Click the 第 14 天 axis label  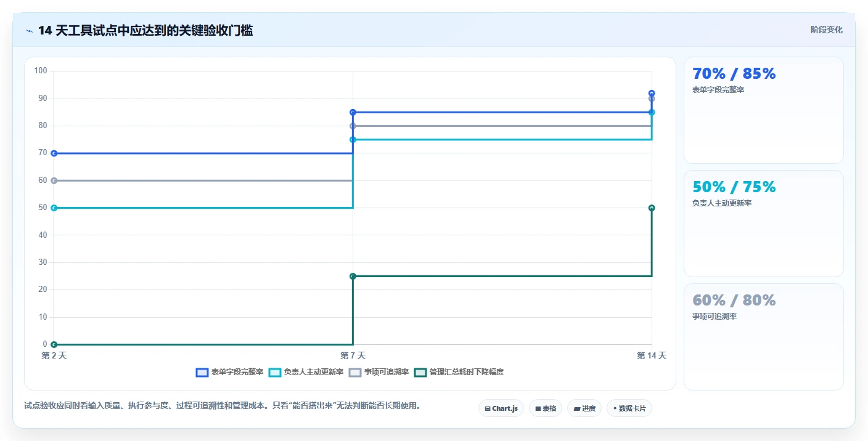[x=651, y=356]
